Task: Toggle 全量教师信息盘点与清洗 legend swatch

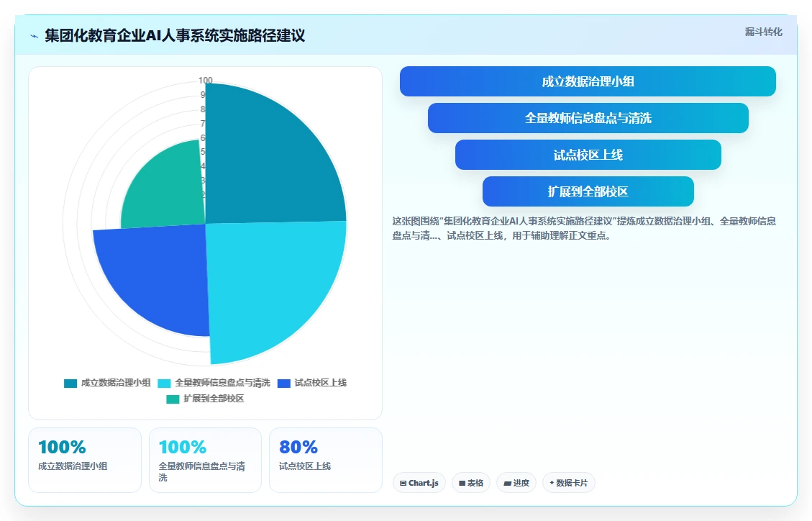Action: coord(164,384)
